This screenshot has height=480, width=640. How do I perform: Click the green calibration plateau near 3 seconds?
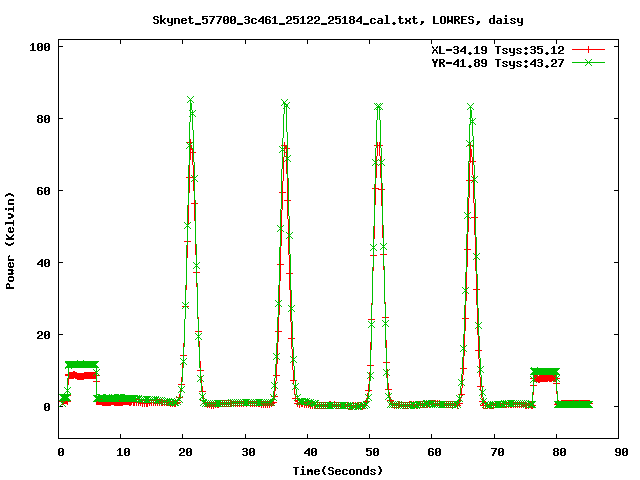click(x=82, y=364)
